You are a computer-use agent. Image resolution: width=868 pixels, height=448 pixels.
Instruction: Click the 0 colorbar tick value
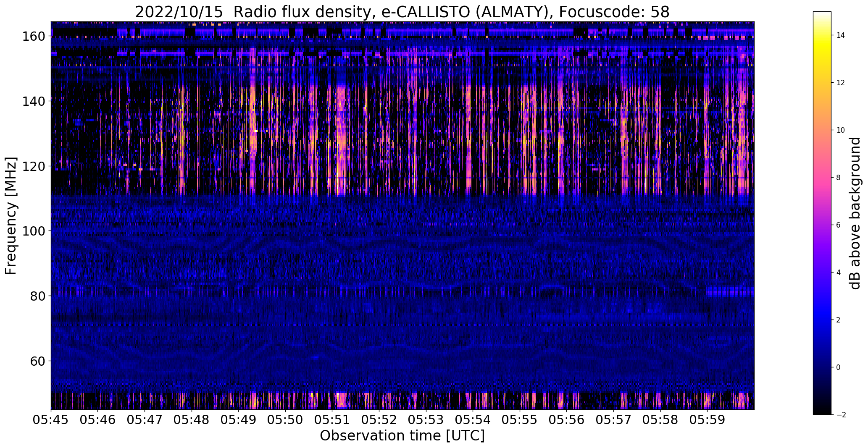pos(839,367)
